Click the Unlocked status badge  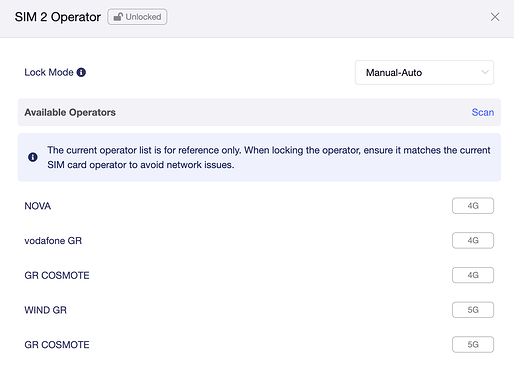click(x=137, y=17)
